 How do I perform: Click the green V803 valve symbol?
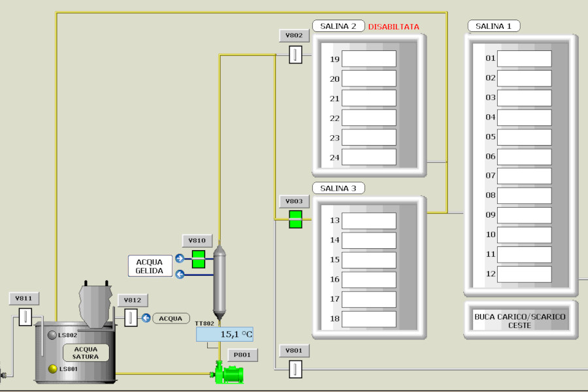(x=295, y=220)
